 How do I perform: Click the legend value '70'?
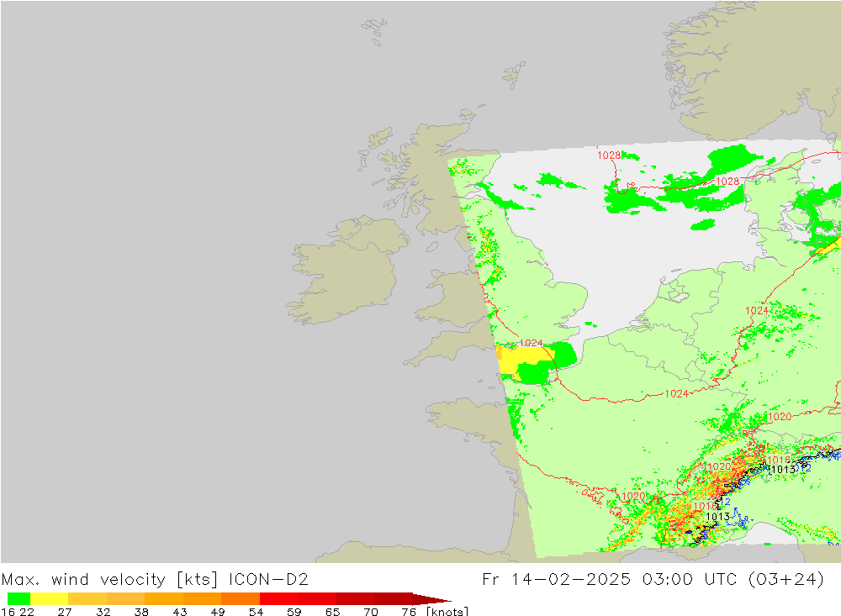tap(371, 612)
